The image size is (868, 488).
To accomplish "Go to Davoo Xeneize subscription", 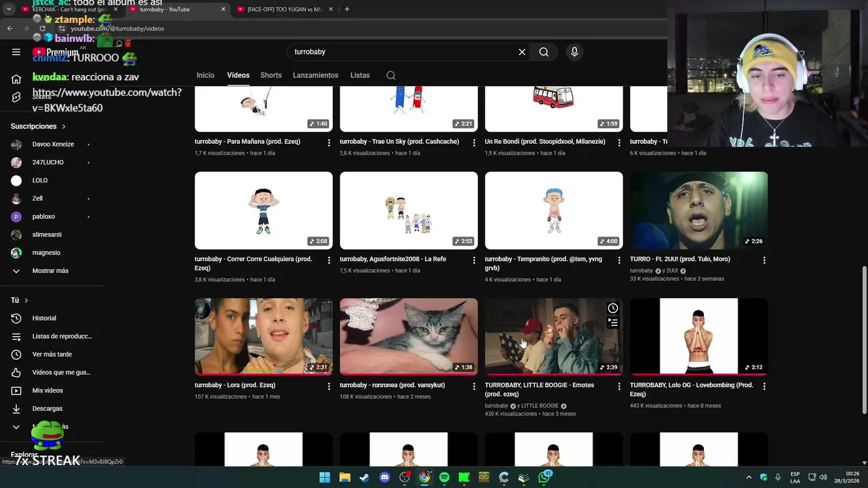I will pyautogui.click(x=52, y=144).
